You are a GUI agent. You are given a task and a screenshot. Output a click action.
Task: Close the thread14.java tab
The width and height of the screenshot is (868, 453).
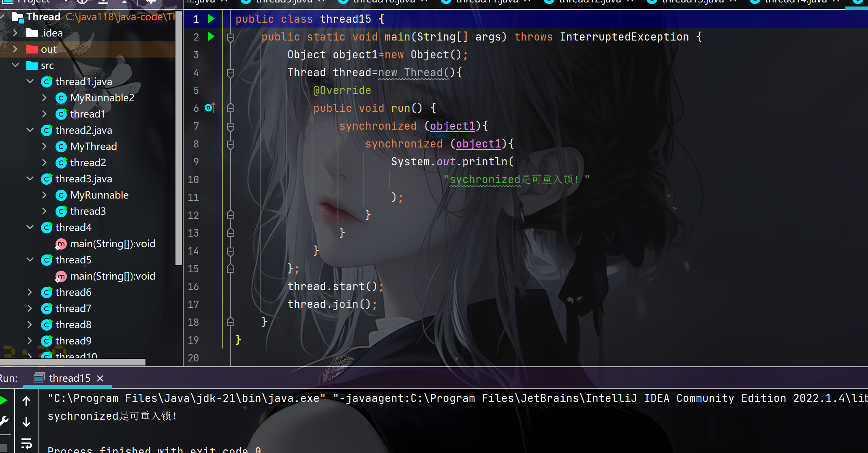836,1
